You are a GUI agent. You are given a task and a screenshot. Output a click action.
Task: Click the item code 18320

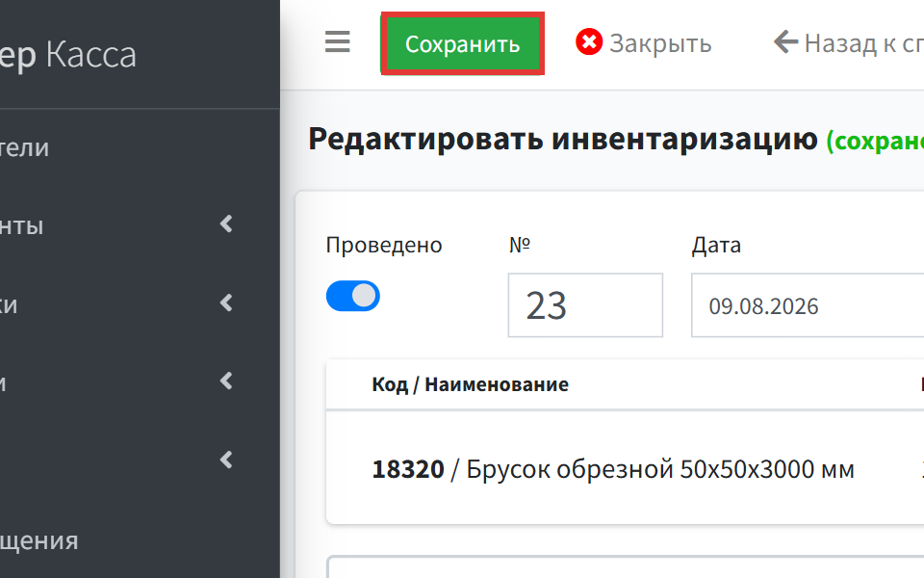click(408, 469)
